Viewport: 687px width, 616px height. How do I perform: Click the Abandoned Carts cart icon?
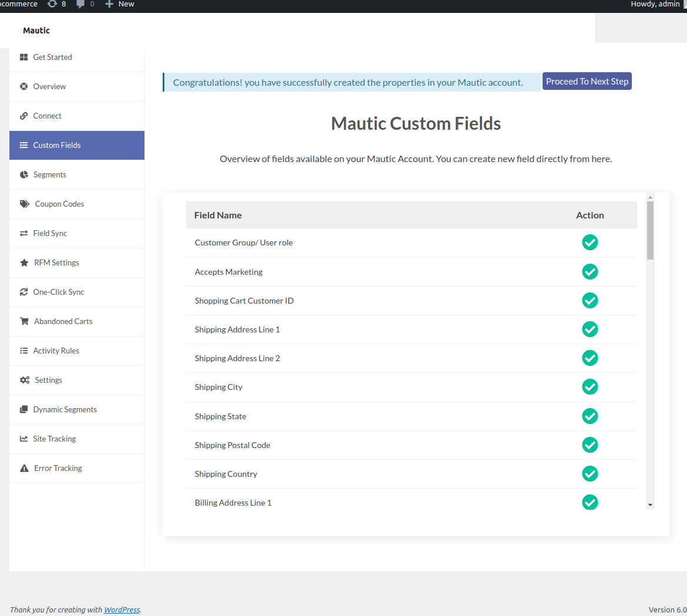tap(24, 322)
